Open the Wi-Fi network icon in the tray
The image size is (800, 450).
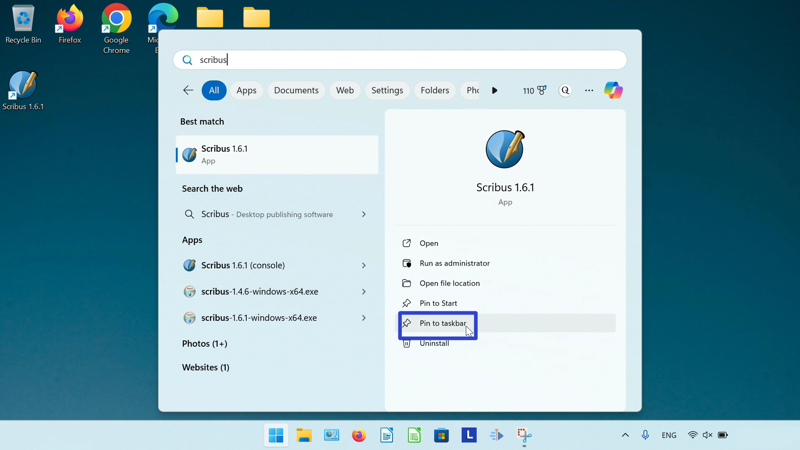click(x=692, y=435)
